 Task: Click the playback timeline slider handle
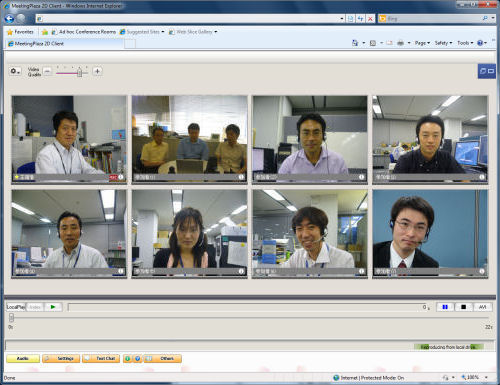pyautogui.click(x=11, y=317)
